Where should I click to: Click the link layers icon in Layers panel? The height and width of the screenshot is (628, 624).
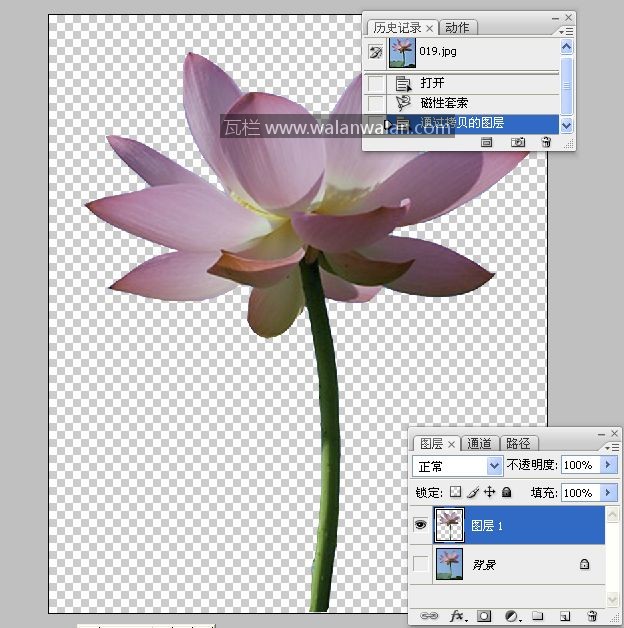pos(429,616)
